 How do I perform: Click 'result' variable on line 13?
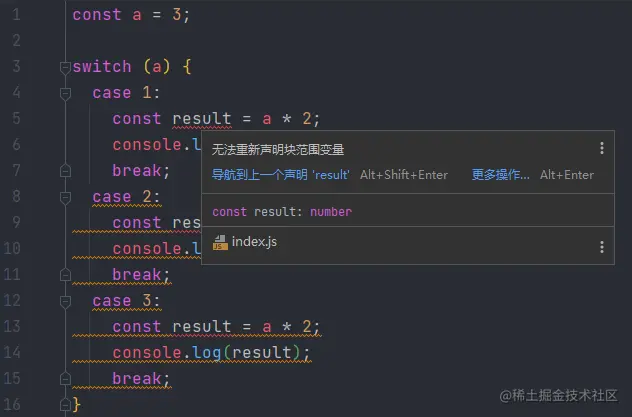point(202,326)
